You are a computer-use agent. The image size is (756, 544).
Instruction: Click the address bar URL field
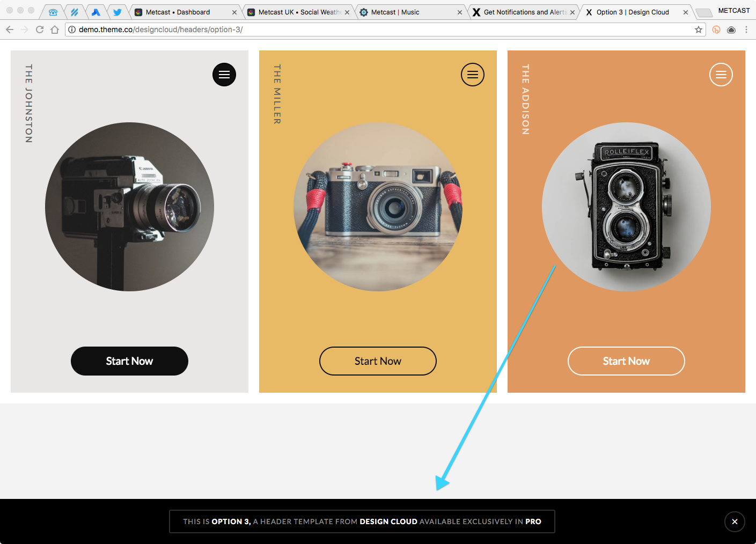(381, 30)
